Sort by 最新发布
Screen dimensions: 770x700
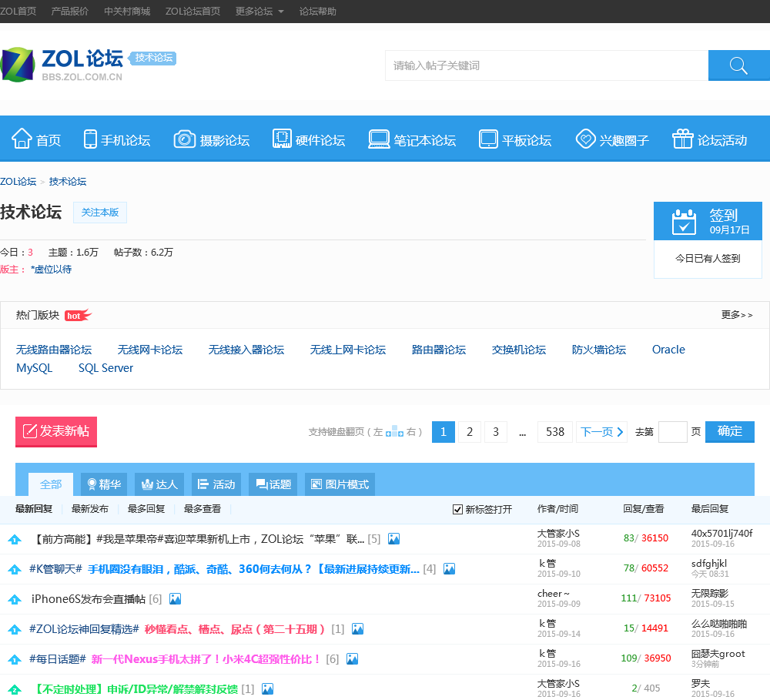coord(90,509)
